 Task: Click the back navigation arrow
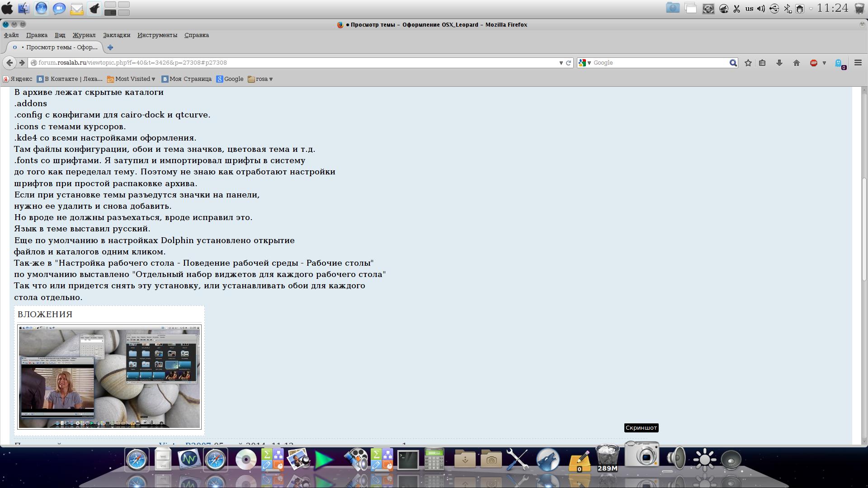click(9, 63)
